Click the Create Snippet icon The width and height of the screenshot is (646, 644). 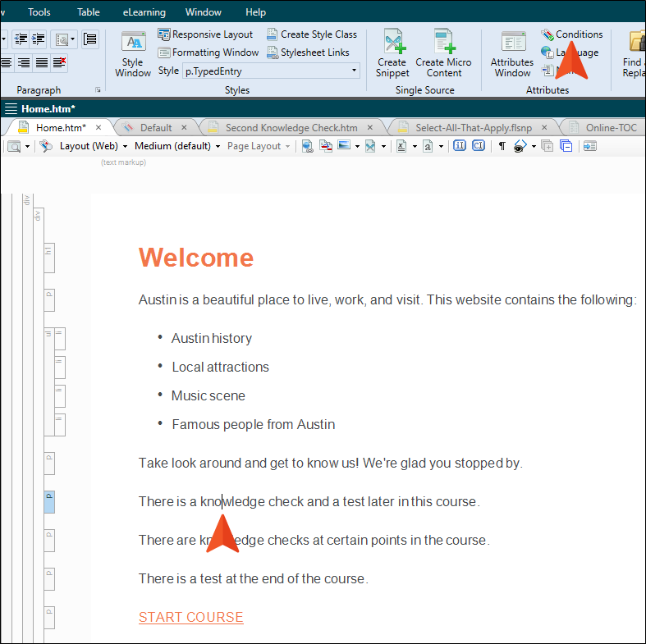click(x=392, y=54)
